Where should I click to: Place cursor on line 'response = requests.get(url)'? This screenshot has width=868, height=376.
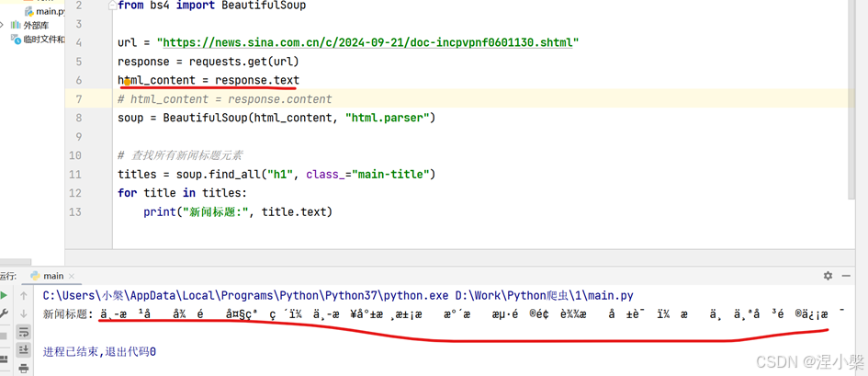point(209,62)
